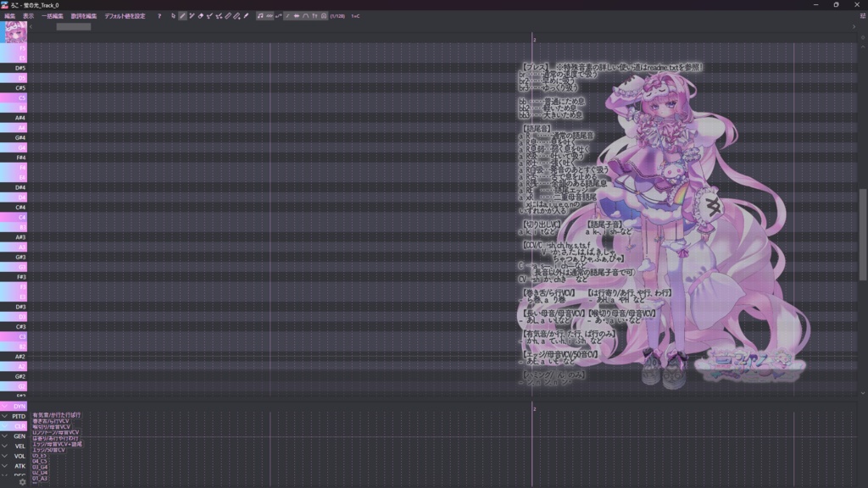Select the eraser tool
868x488 pixels.
pyautogui.click(x=200, y=16)
